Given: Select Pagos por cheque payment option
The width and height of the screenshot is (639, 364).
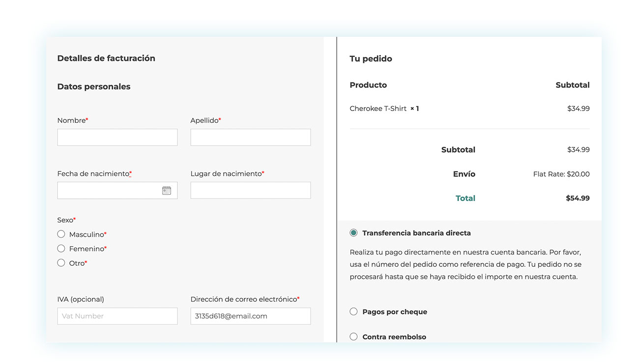Looking at the screenshot, I should click(353, 311).
